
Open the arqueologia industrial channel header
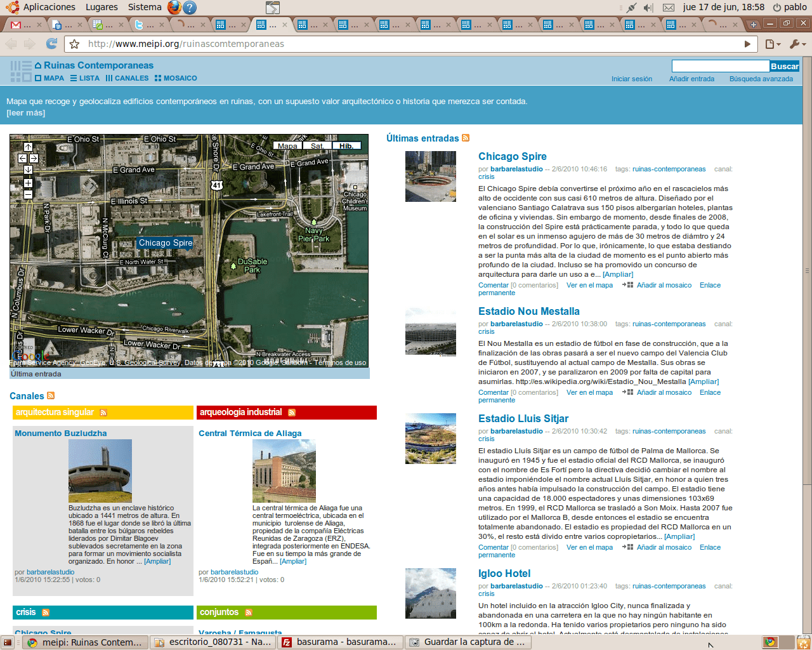241,412
